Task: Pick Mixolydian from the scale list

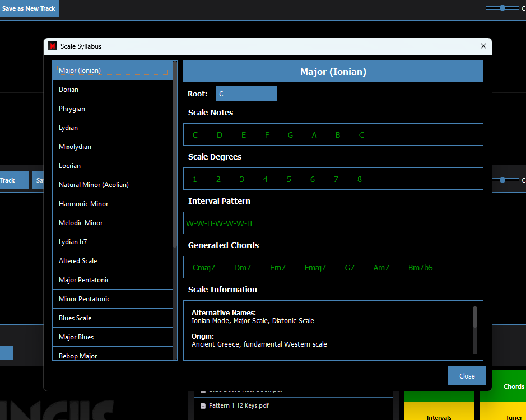Action: pos(112,147)
